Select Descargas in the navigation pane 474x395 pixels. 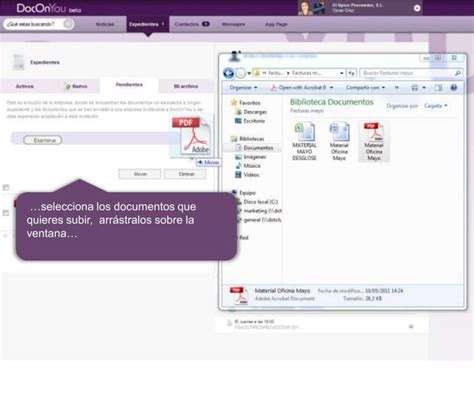[x=251, y=112]
